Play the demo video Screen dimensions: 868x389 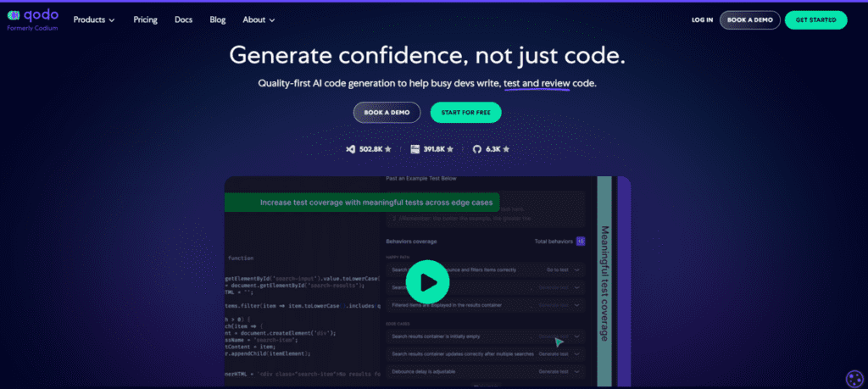pos(427,281)
